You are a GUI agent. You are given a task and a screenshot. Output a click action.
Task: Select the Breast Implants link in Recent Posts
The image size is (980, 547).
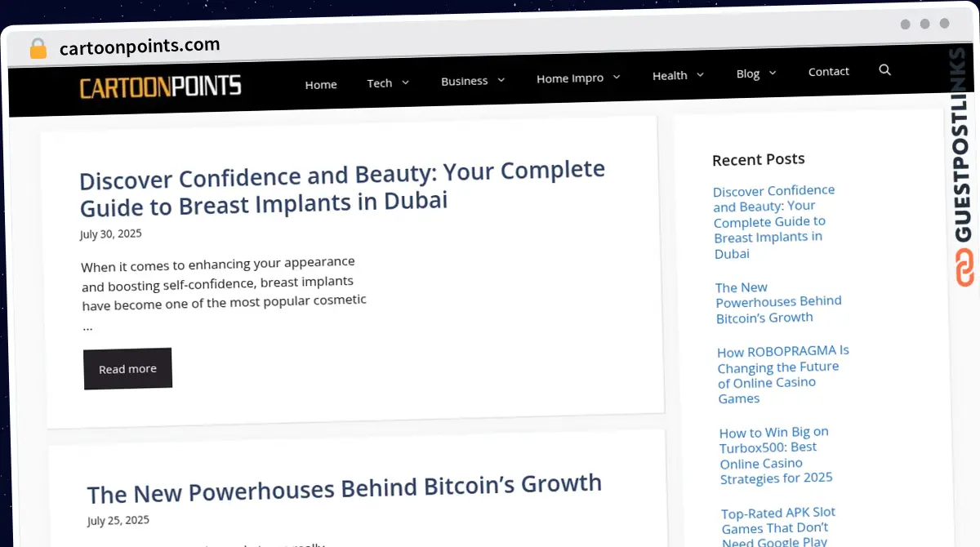coord(773,221)
